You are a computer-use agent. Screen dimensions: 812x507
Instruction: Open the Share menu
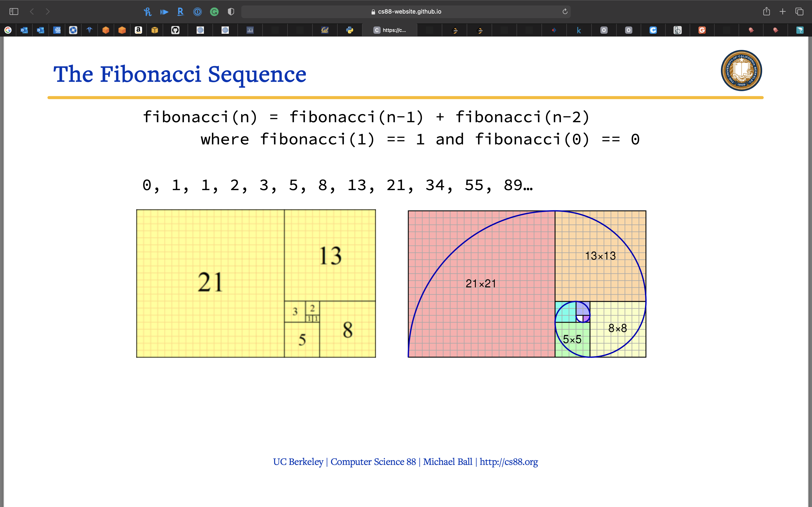pyautogui.click(x=766, y=12)
